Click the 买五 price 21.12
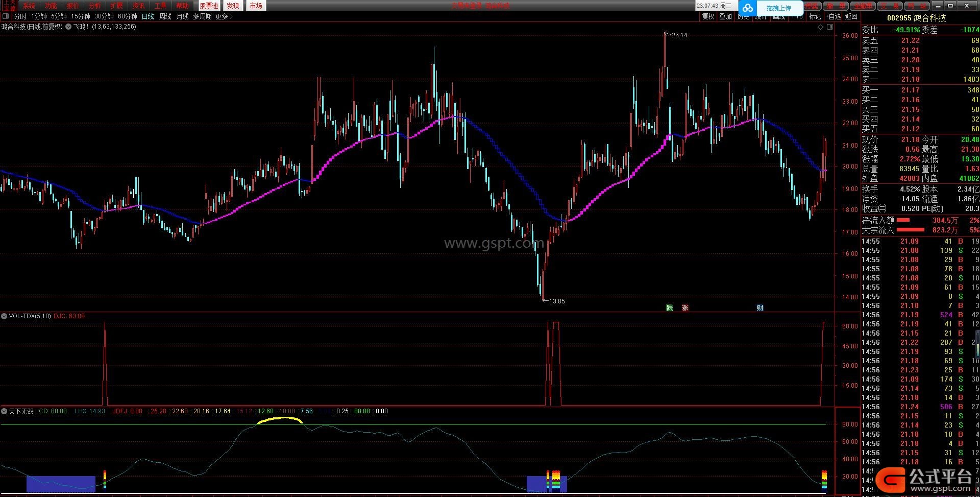Image resolution: width=980 pixels, height=497 pixels. pos(910,129)
